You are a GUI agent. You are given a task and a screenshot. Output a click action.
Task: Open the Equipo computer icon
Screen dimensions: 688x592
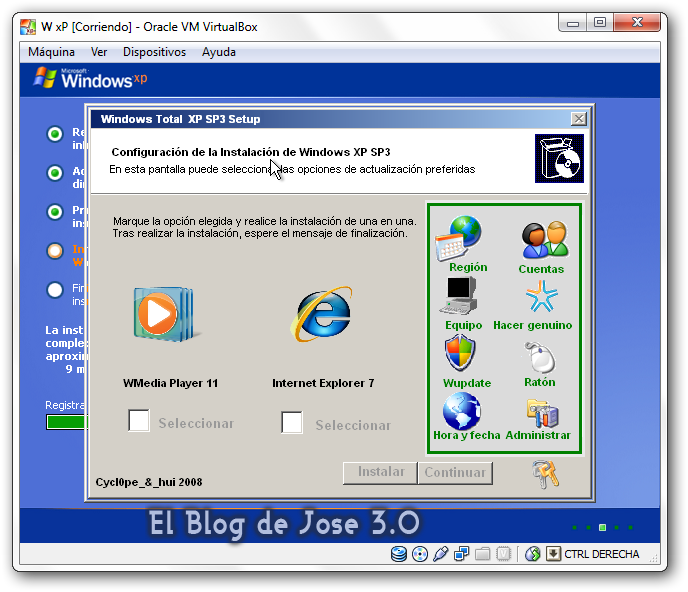459,296
